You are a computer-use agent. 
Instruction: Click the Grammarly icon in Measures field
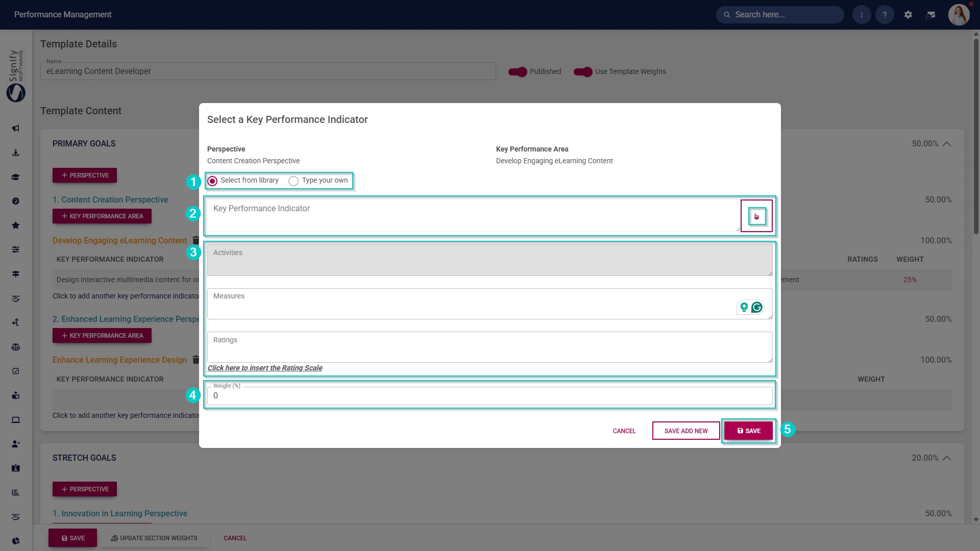coord(757,307)
